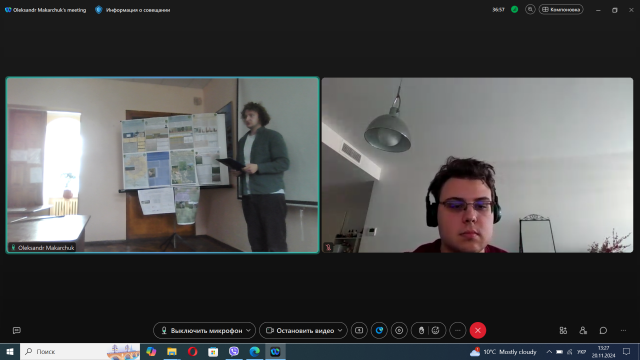
Task: Click the share content icon
Action: point(359,331)
